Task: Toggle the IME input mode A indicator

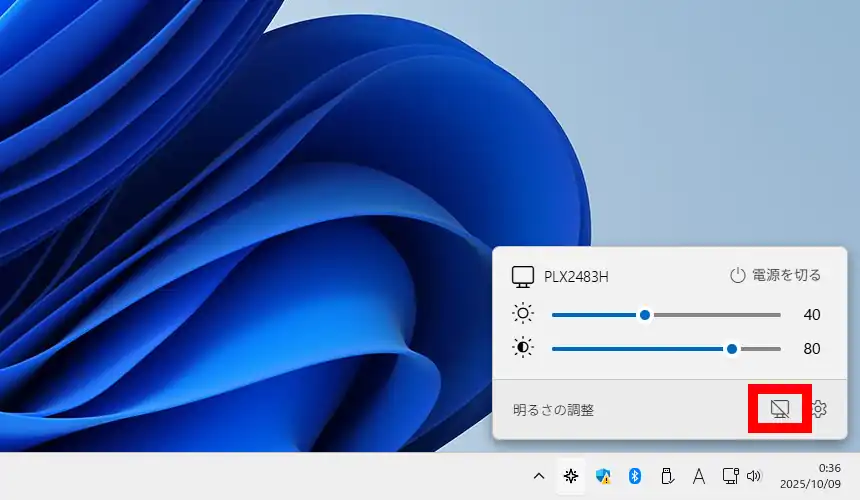Action: (x=698, y=476)
